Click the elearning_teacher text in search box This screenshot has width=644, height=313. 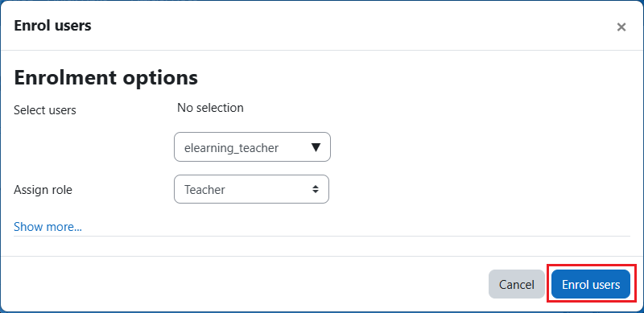click(x=231, y=148)
